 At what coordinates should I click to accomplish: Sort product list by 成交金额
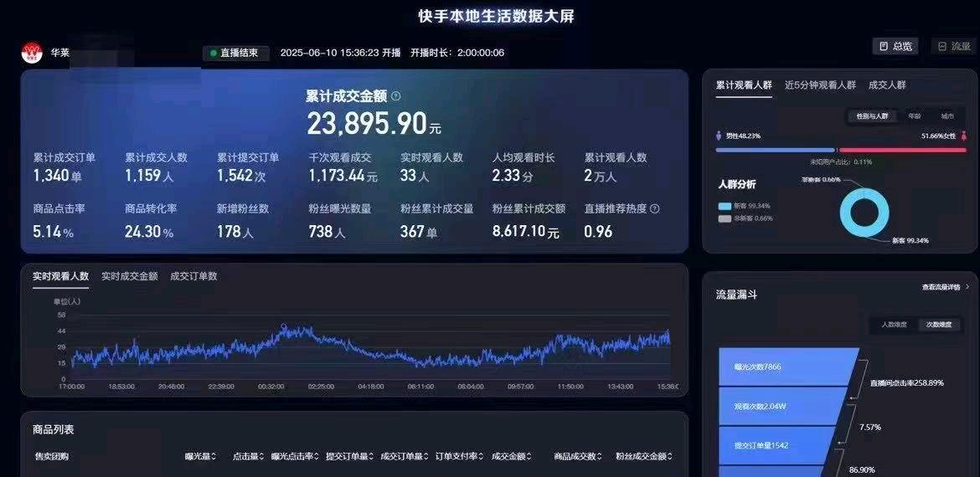pos(510,456)
